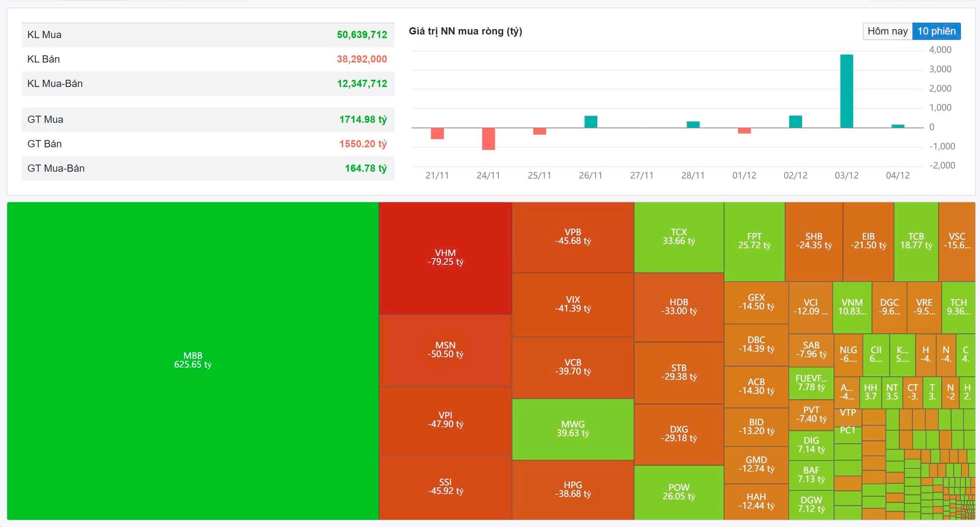Viewport: 980px width, 527px height.
Task: Open the VPI -47.90 tỷ tile
Action: [x=445, y=420]
